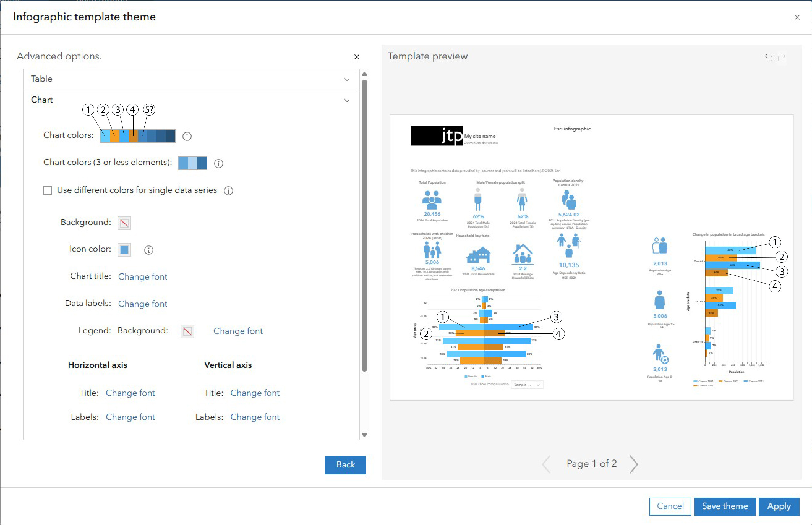Click the Population density 5,624.02 icon
This screenshot has height=525, width=812.
[x=569, y=200]
